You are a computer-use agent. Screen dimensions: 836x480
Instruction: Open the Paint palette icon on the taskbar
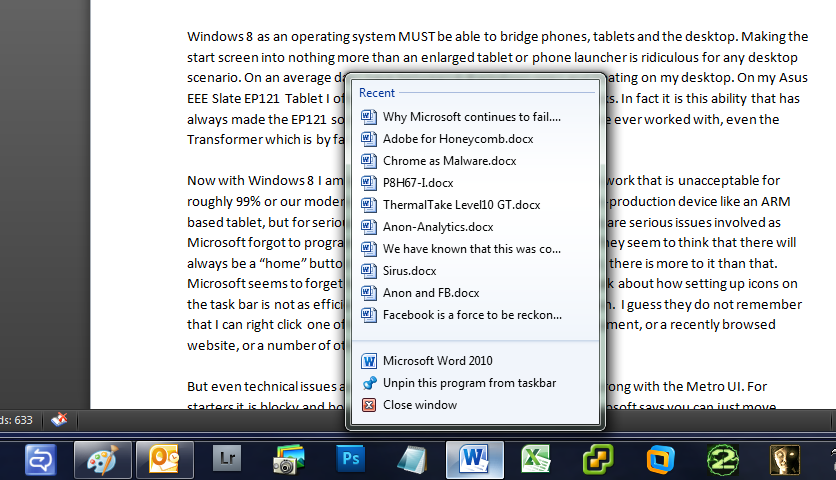(102, 460)
